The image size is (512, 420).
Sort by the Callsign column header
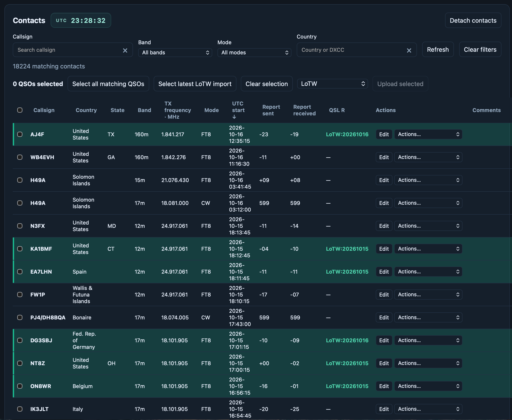point(44,110)
